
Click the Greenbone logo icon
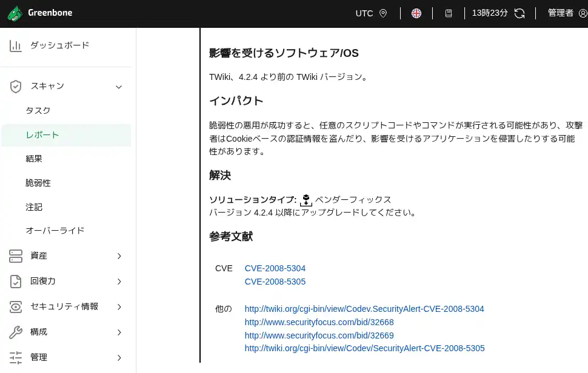pos(16,13)
